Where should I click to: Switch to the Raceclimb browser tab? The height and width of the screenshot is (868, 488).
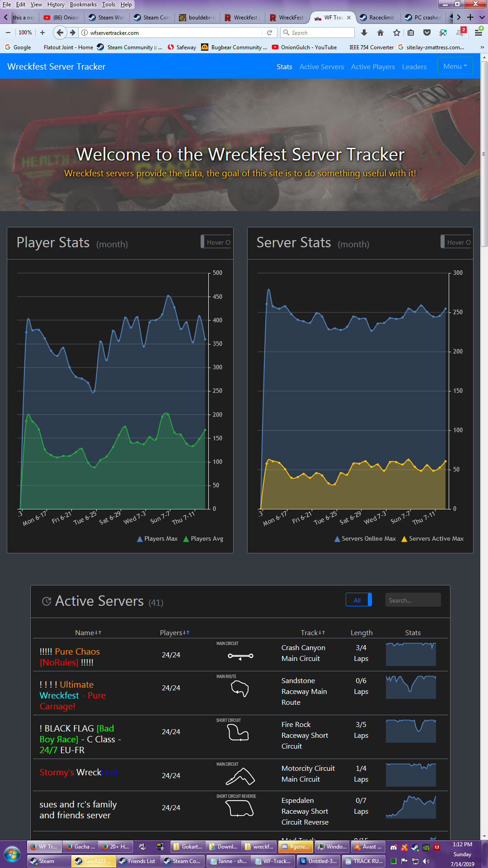[377, 17]
